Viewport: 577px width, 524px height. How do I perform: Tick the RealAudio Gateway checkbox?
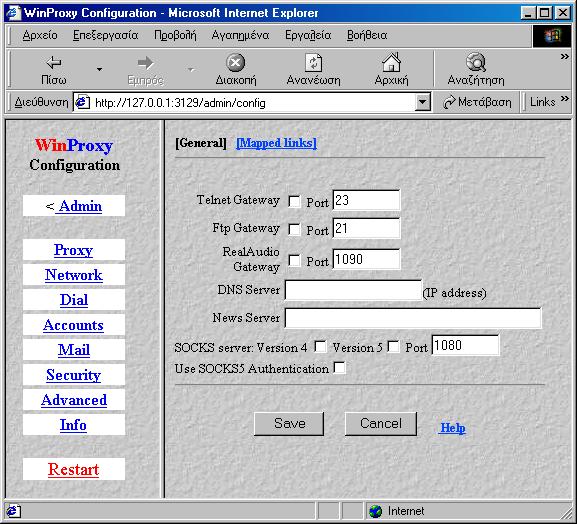[x=294, y=260]
